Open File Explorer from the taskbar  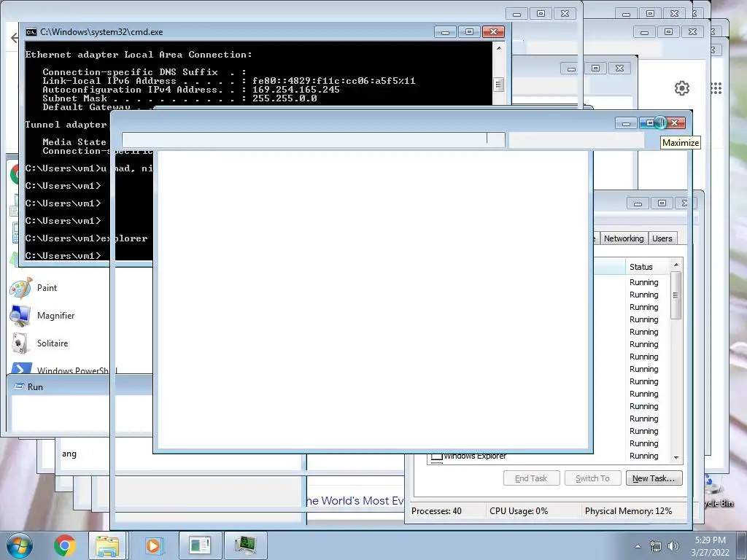[x=107, y=545]
